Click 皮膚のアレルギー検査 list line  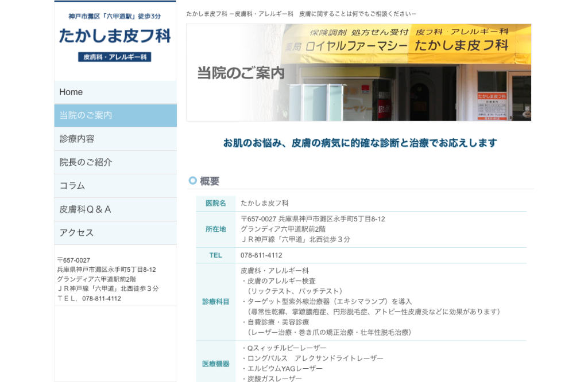click(x=278, y=281)
